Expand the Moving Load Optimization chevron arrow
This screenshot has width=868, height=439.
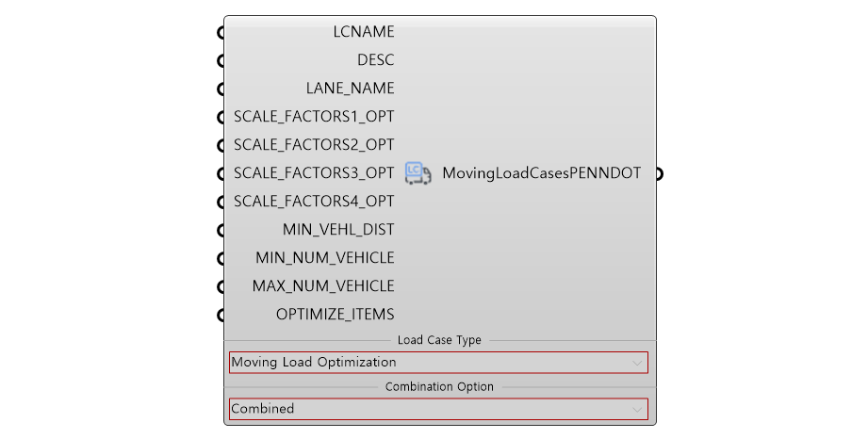tap(636, 363)
